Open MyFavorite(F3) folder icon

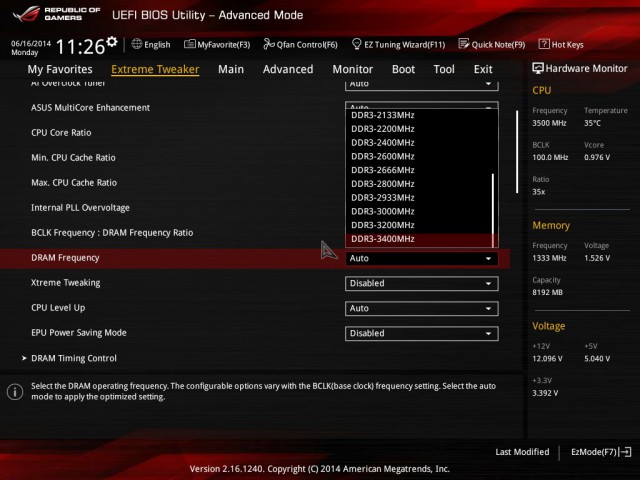click(x=190, y=44)
